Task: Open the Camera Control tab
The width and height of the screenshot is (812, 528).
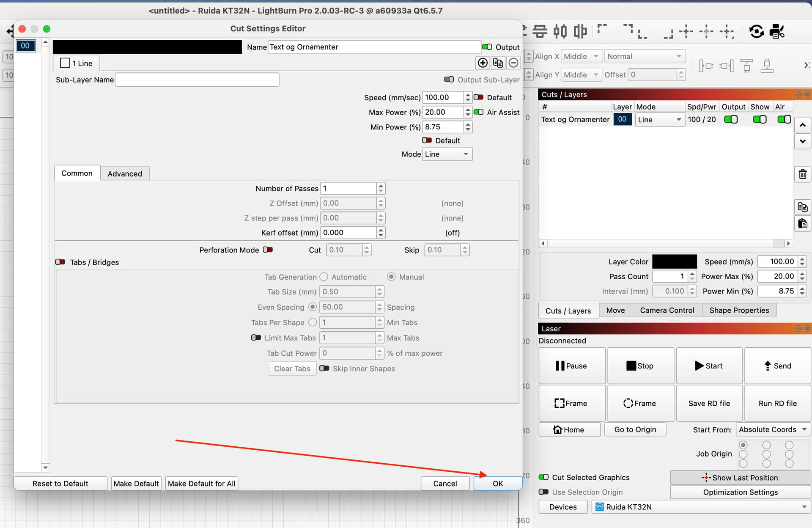Action: [x=667, y=310]
